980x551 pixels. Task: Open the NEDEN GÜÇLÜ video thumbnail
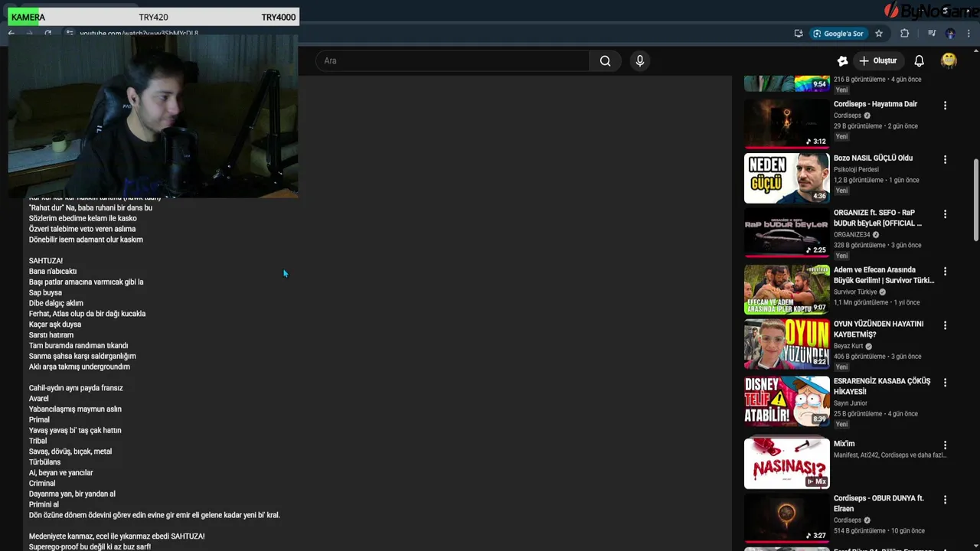tap(786, 178)
